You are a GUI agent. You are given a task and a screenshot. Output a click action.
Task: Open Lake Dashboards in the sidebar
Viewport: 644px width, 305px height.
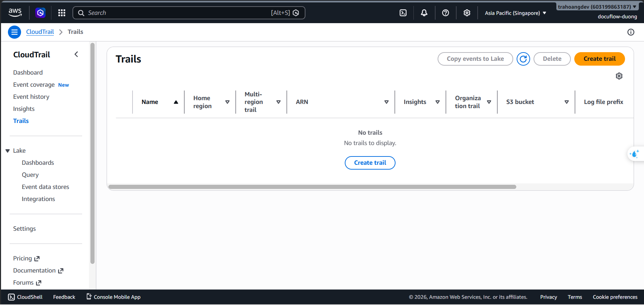38,163
